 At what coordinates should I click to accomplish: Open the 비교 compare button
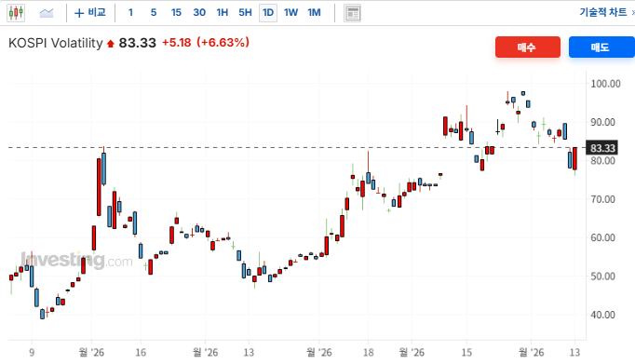[x=90, y=12]
